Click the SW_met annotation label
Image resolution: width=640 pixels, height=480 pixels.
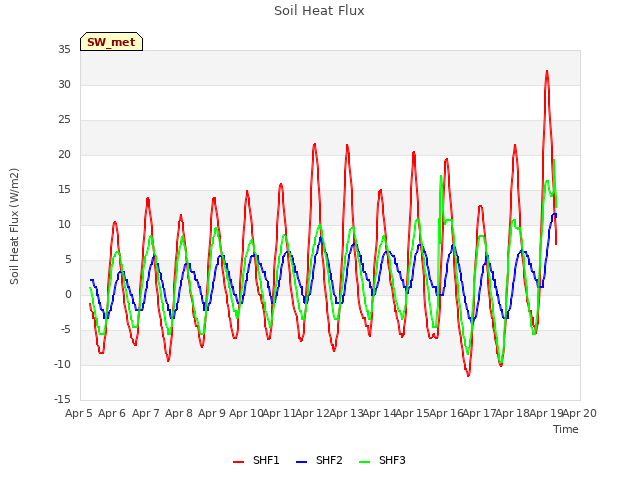point(111,42)
